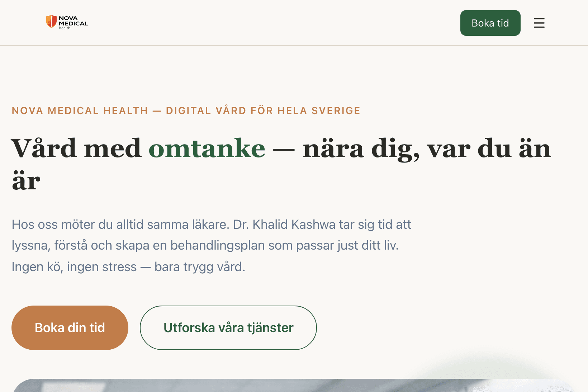
Task: Click the hero image below the buttons
Action: point(294,385)
